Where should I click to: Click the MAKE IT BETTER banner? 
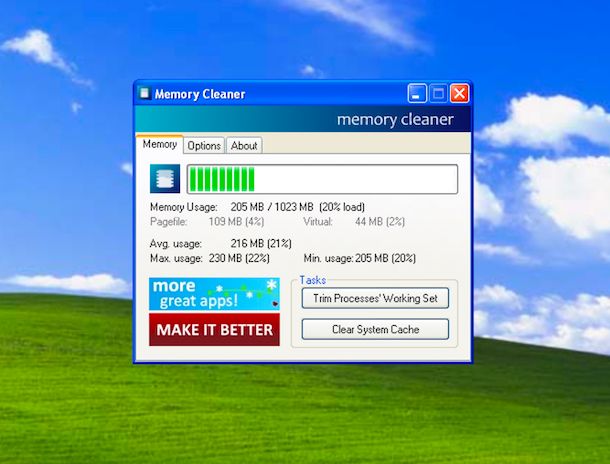(x=214, y=330)
